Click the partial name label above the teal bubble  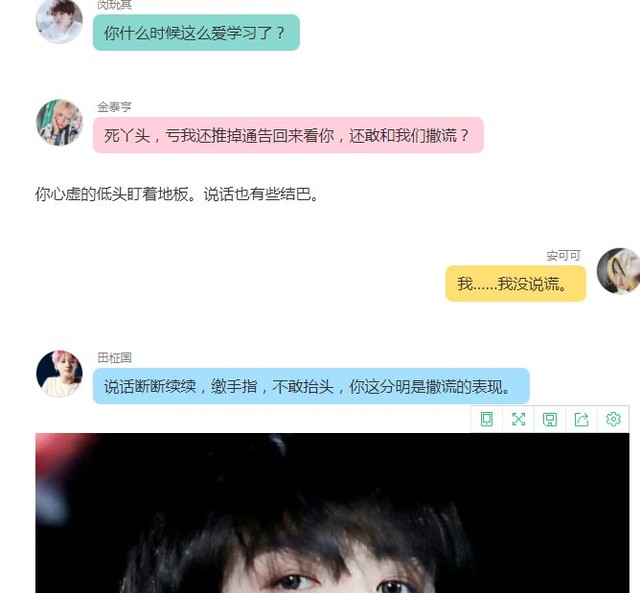pos(114,5)
